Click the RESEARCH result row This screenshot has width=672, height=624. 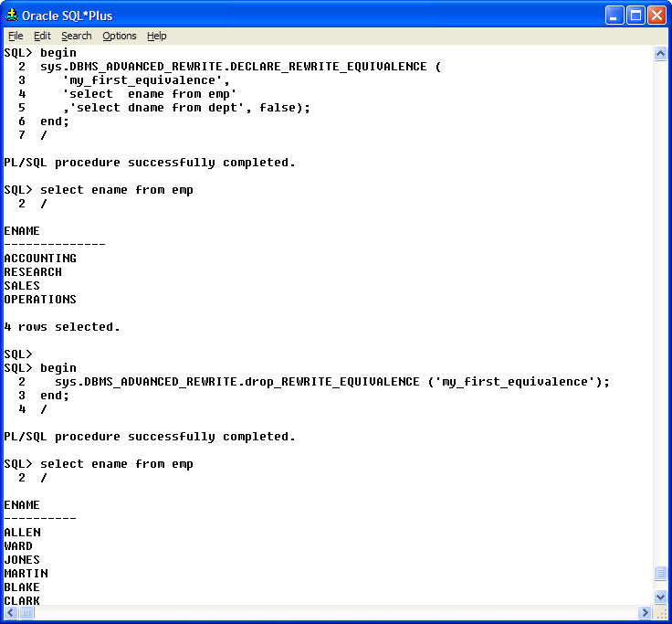pyautogui.click(x=33, y=272)
